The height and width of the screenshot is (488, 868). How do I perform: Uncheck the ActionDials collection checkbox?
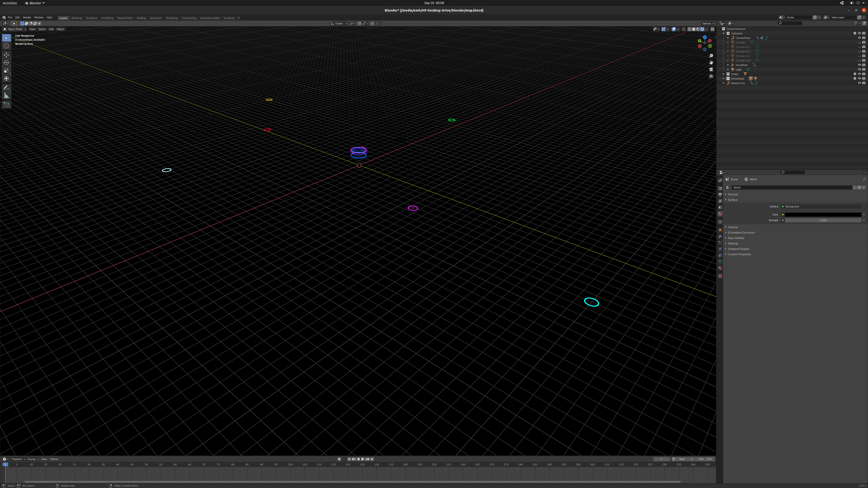pos(855,78)
